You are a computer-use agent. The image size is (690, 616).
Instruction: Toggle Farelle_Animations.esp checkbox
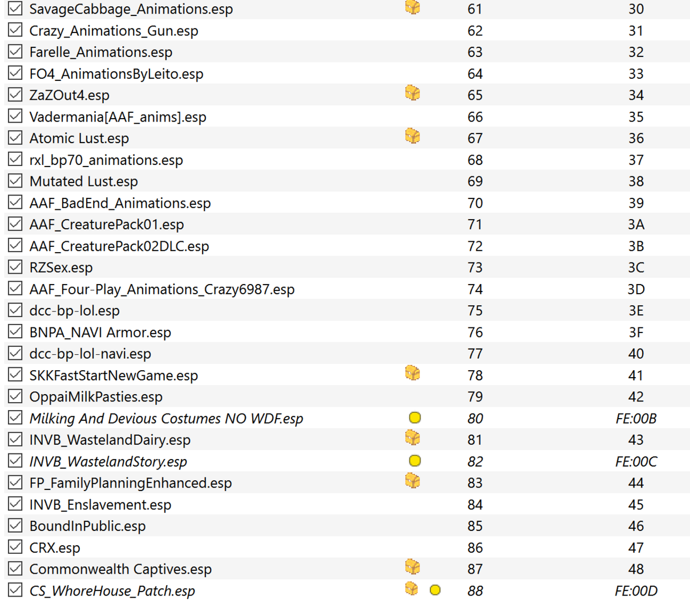[15, 51]
